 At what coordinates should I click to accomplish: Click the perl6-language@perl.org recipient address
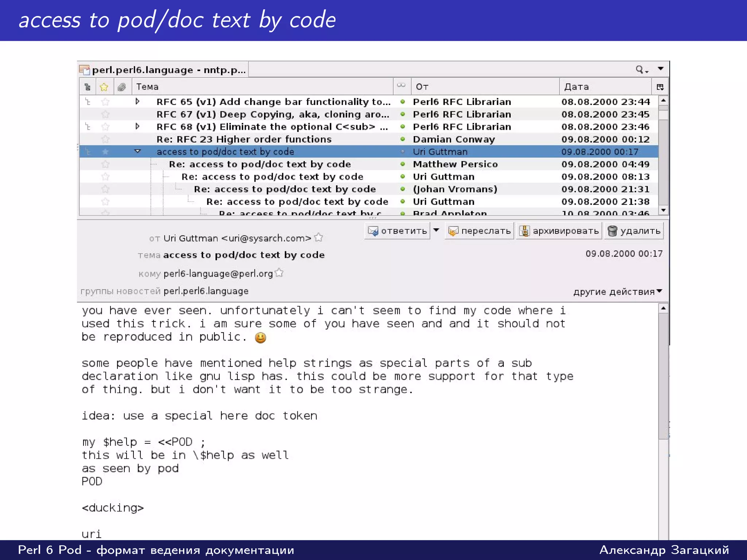218,274
